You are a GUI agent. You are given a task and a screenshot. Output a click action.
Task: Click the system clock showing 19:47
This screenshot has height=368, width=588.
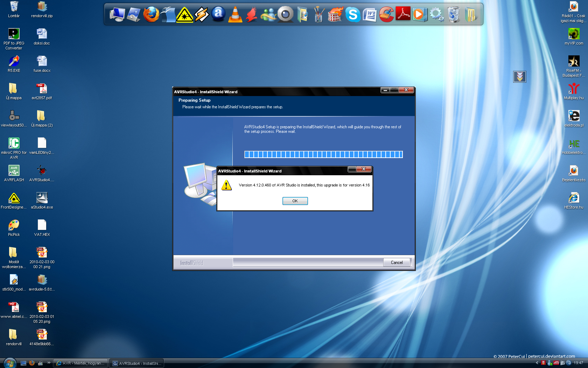[579, 363]
